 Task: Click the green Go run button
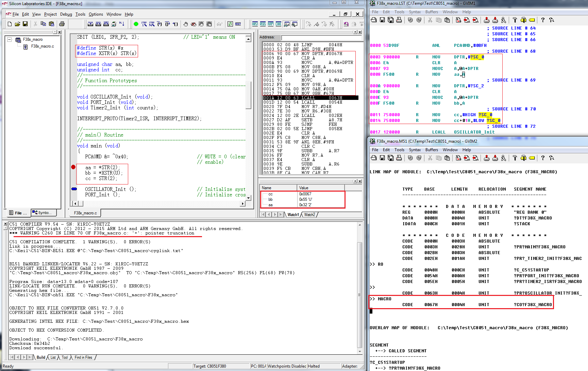pyautogui.click(x=136, y=24)
